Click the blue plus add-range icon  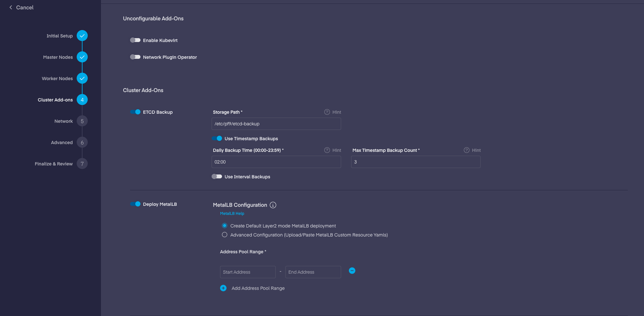223,288
